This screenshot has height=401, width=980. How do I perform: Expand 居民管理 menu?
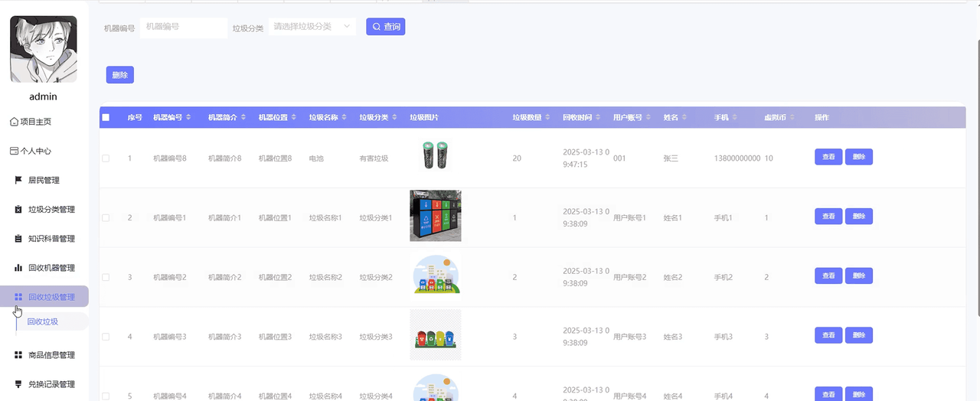click(x=46, y=181)
